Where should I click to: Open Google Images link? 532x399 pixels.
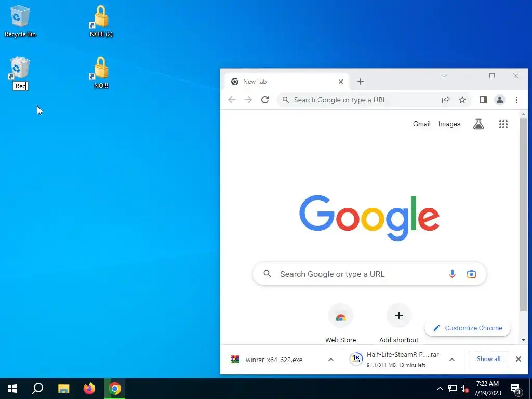[x=449, y=124]
